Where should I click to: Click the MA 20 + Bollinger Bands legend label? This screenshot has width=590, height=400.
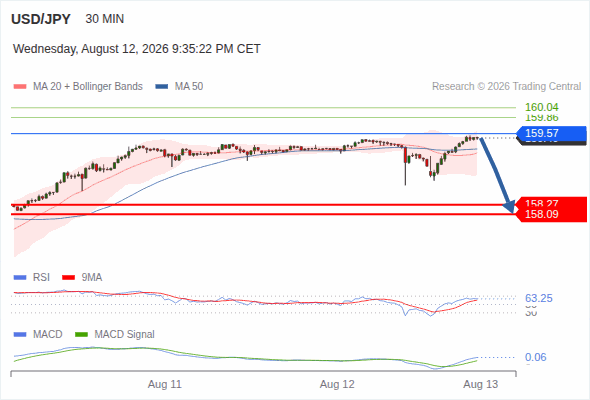[88, 87]
